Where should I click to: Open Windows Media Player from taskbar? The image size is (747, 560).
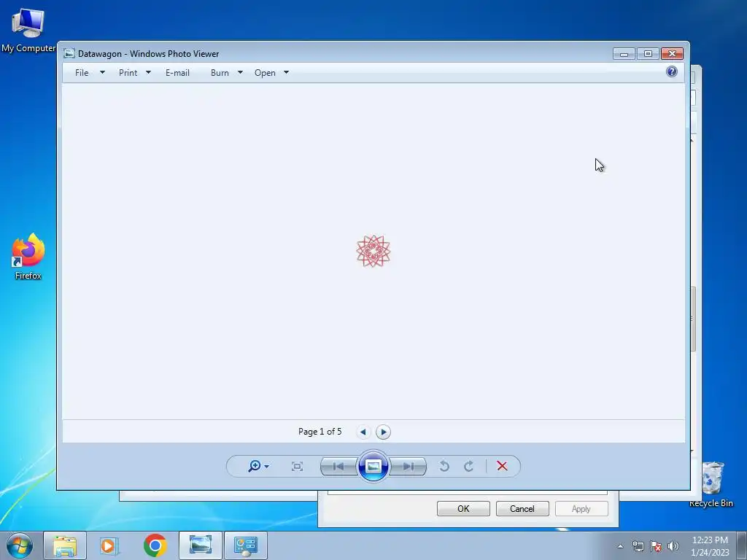click(109, 545)
